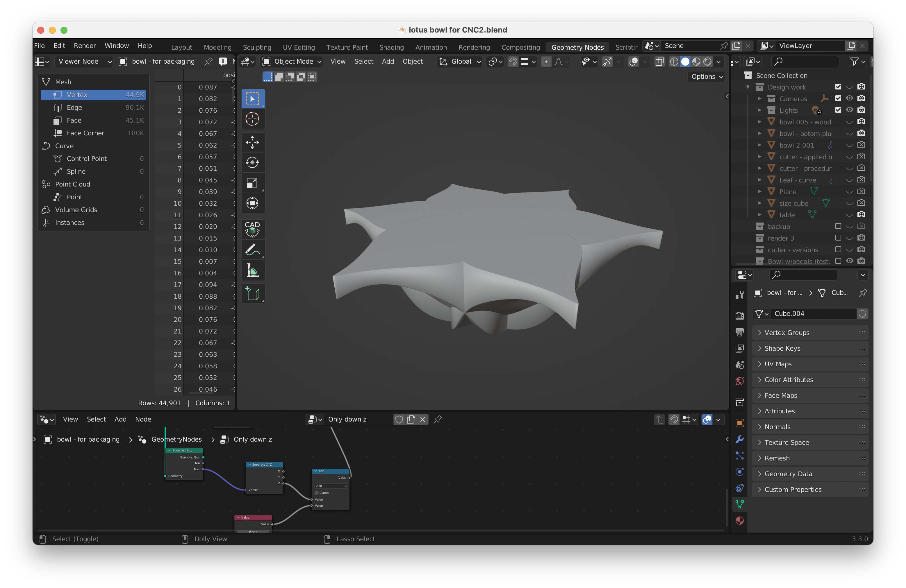Expand the Vertex Groups panel
906x588 pixels.
tap(810, 332)
